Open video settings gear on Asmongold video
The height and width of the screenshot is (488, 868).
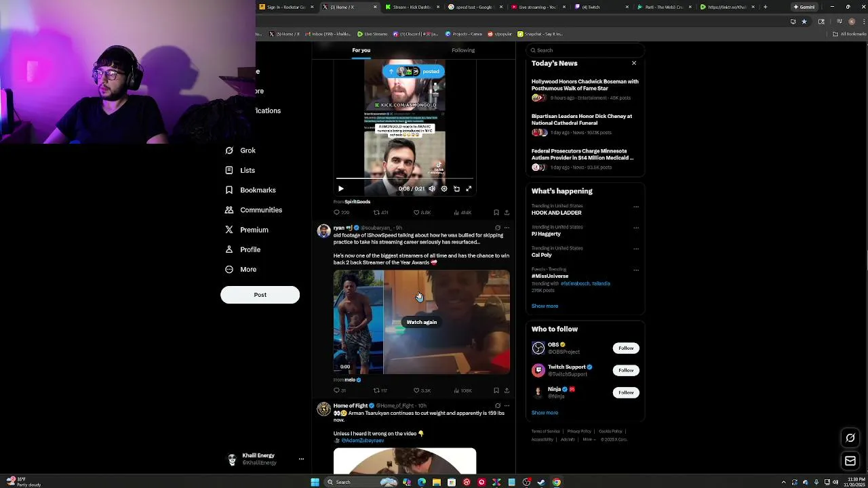pos(444,188)
